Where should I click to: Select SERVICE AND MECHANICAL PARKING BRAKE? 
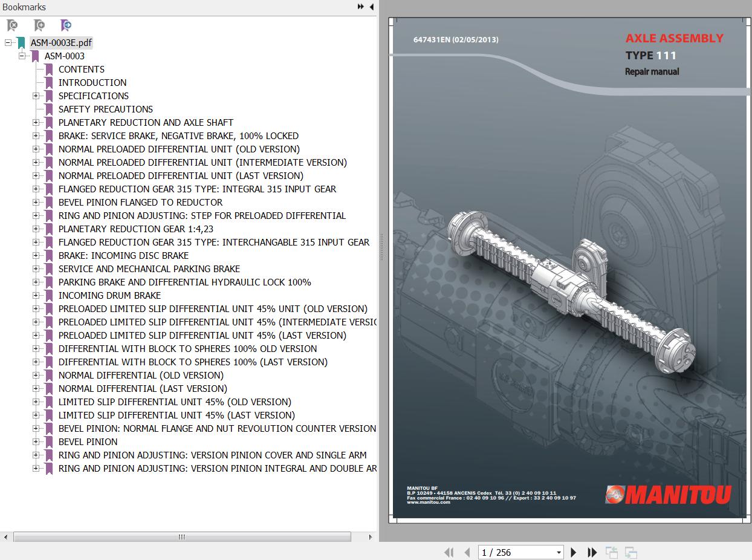[149, 269]
